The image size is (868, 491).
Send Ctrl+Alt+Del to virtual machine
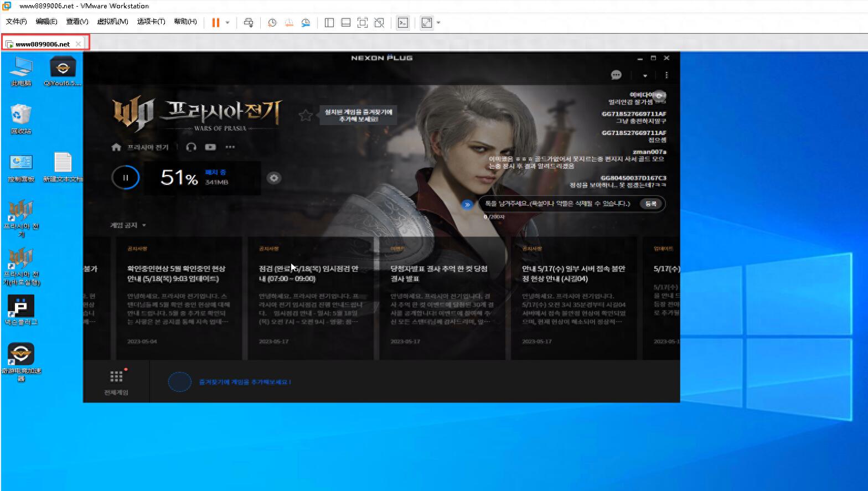click(249, 23)
